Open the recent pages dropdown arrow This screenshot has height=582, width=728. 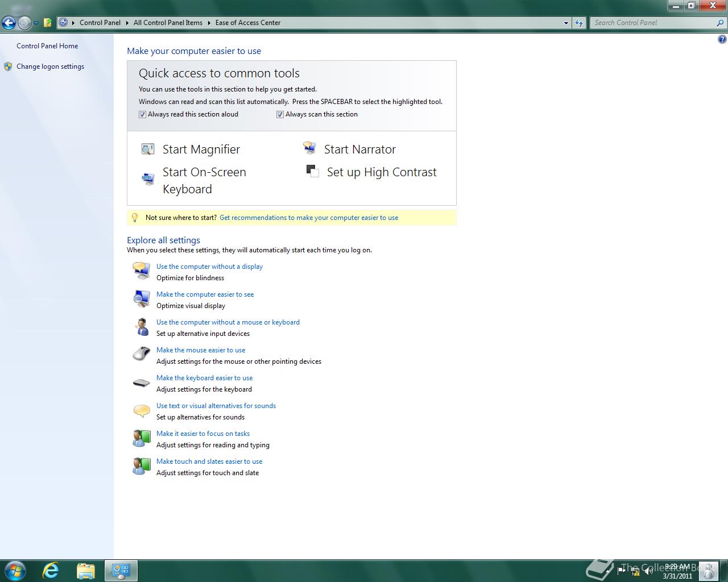click(x=36, y=23)
